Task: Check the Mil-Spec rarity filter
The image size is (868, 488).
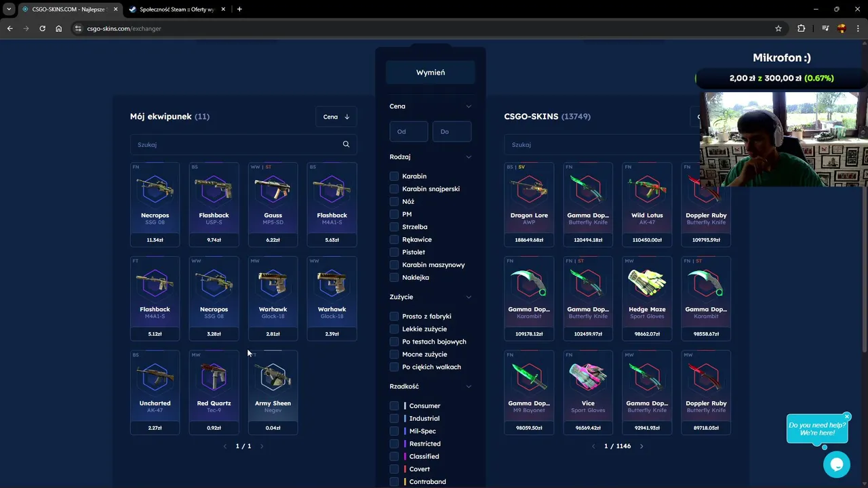Action: (394, 431)
